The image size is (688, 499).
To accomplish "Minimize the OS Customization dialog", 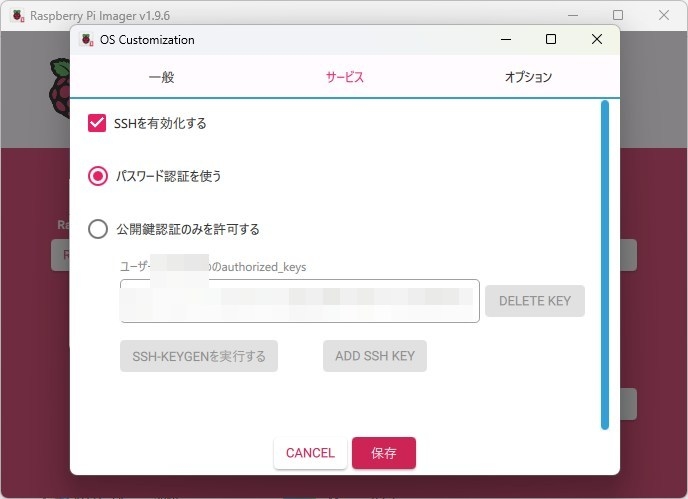I will pyautogui.click(x=505, y=40).
